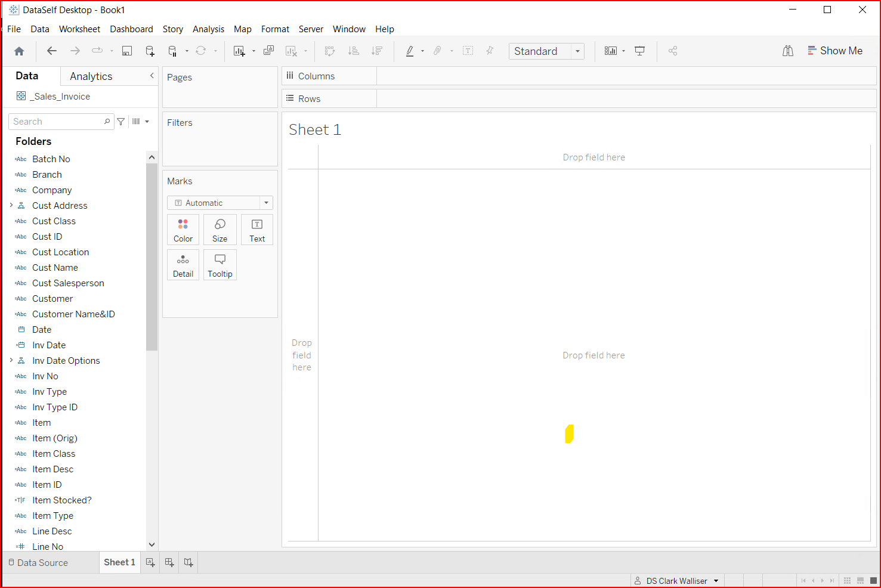Click the New Dashboard tab icon
The height and width of the screenshot is (588, 881).
169,562
